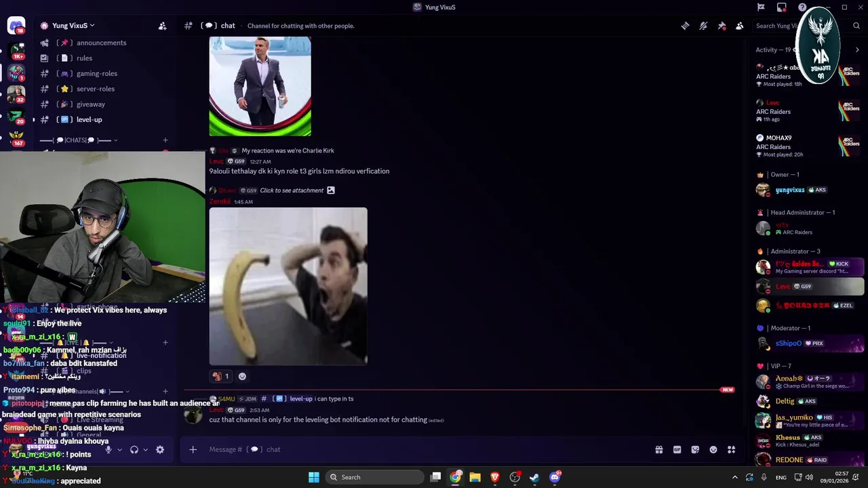
Task: Open the giveaway channel
Action: 102,104
